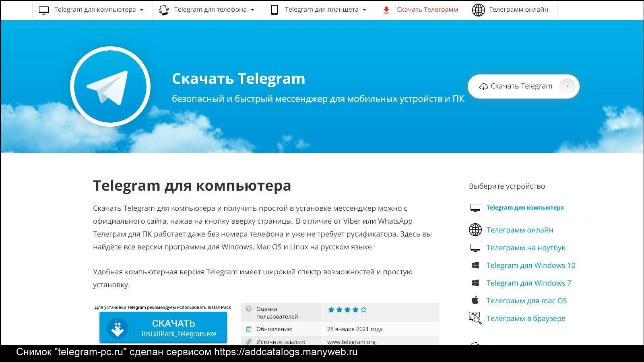Open sidebar link Telegram для Windows 10
644x362 pixels.
pos(531,265)
